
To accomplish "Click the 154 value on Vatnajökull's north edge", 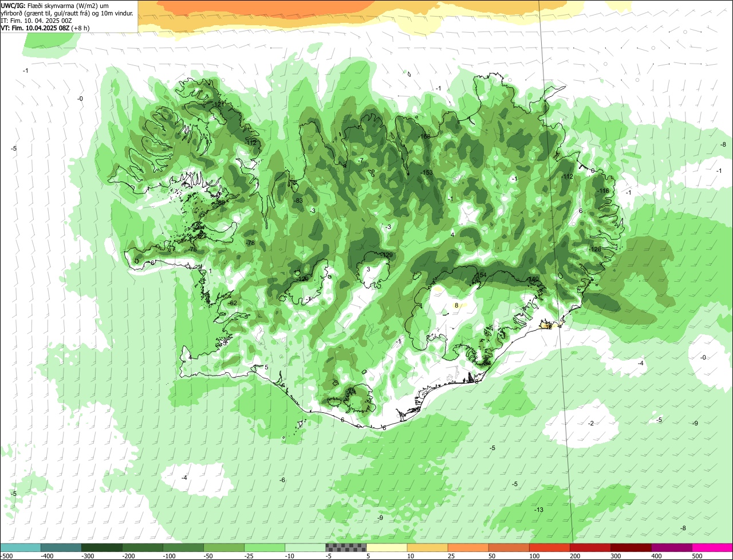I will pos(481,275).
